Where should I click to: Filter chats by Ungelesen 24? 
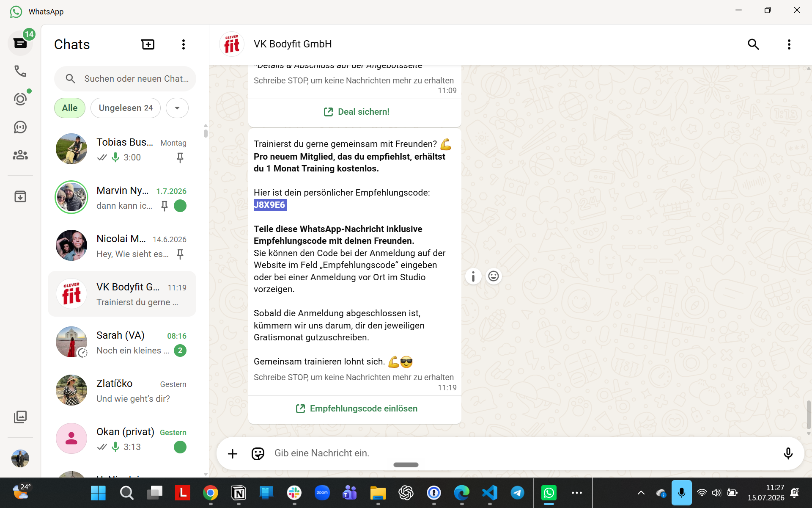tap(126, 108)
